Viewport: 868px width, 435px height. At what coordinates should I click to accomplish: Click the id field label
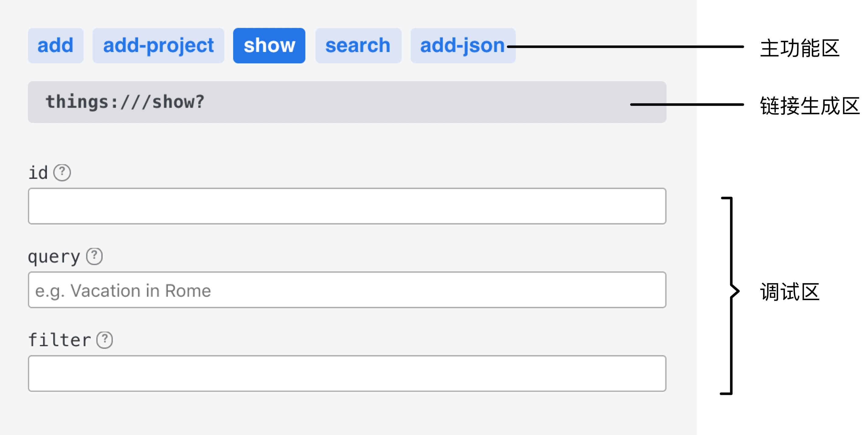click(38, 173)
